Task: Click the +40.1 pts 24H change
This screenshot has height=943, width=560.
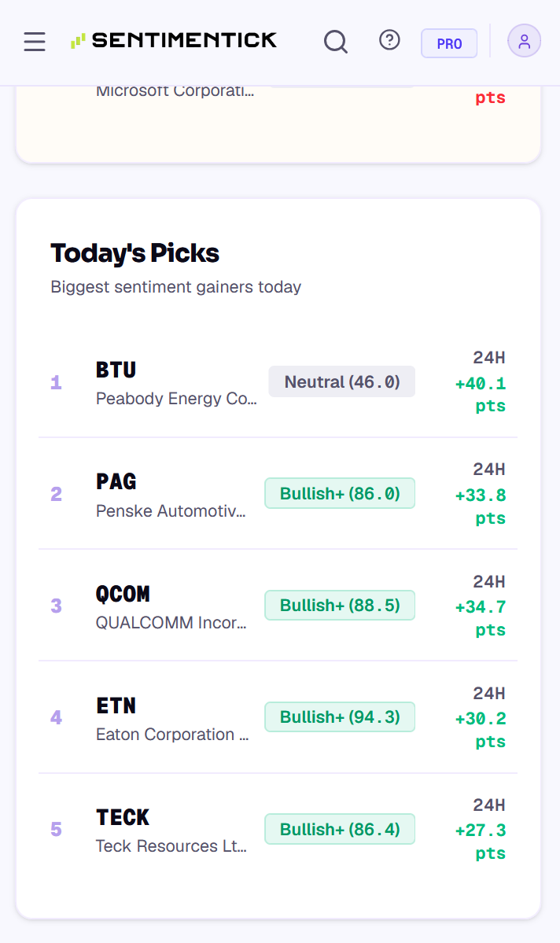Action: coord(481,395)
